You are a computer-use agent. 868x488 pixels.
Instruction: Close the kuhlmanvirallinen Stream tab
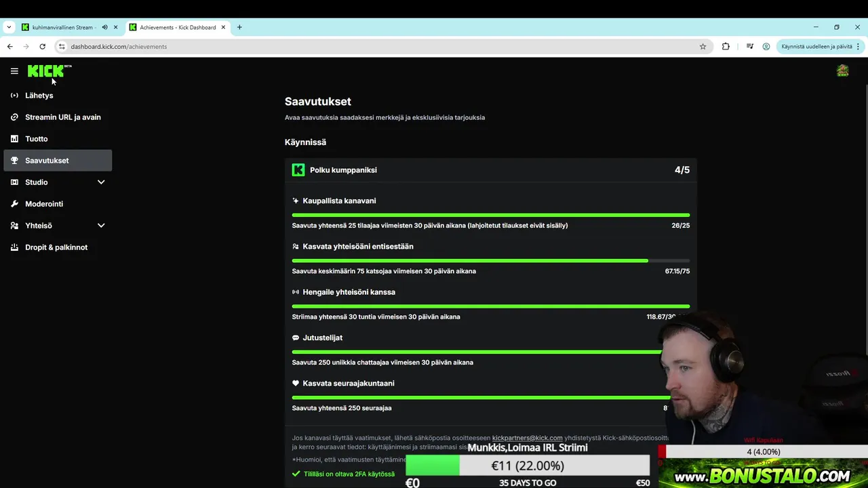[x=115, y=28]
